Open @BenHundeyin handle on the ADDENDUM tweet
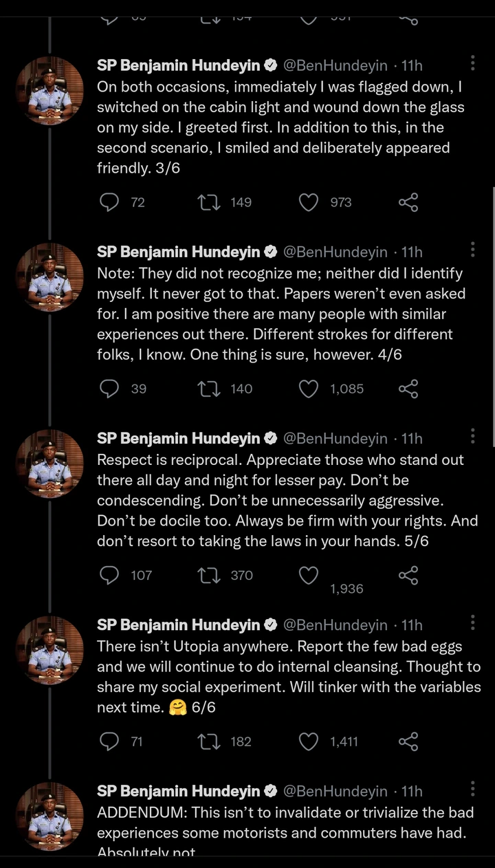495x868 pixels. 335,791
